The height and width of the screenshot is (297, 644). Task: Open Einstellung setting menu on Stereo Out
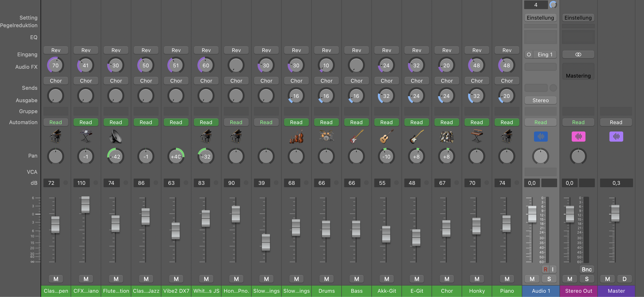(578, 18)
